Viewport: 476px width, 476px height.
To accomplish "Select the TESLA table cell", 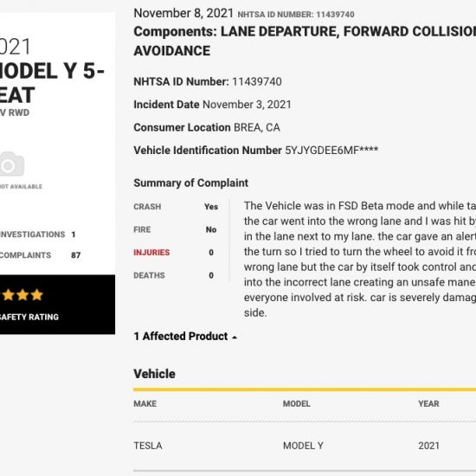I will pos(148,446).
